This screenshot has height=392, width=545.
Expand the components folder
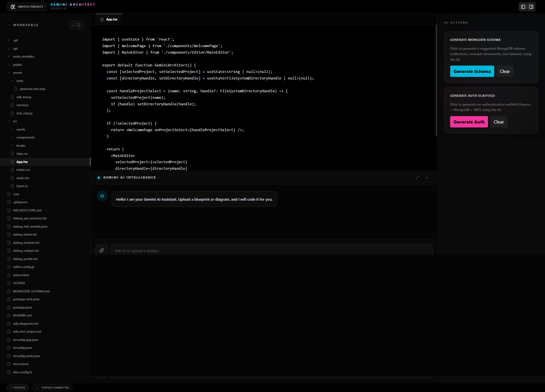click(25, 137)
